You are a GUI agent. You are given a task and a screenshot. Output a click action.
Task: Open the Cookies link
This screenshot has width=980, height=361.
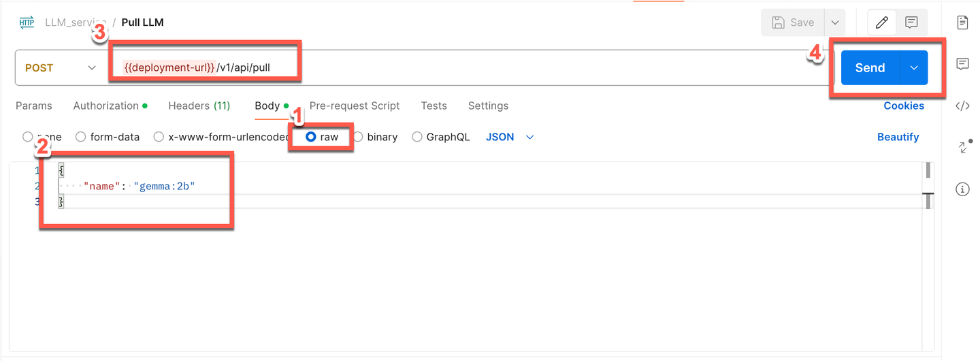coord(904,106)
